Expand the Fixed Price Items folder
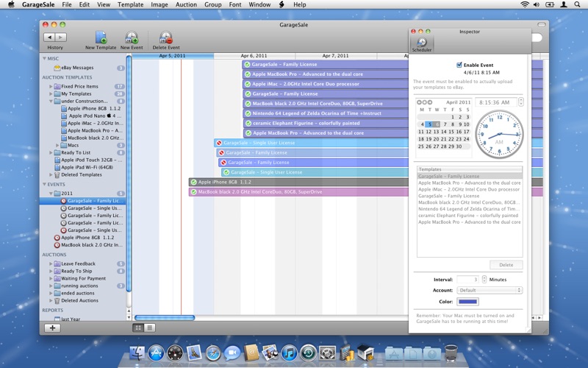Viewport: 588px width, 368px height. click(51, 86)
